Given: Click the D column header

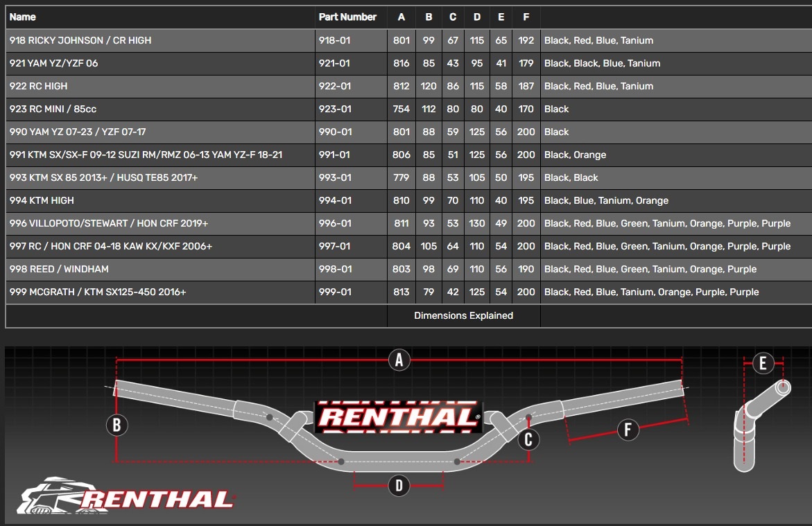Looking at the screenshot, I should coord(477,17).
